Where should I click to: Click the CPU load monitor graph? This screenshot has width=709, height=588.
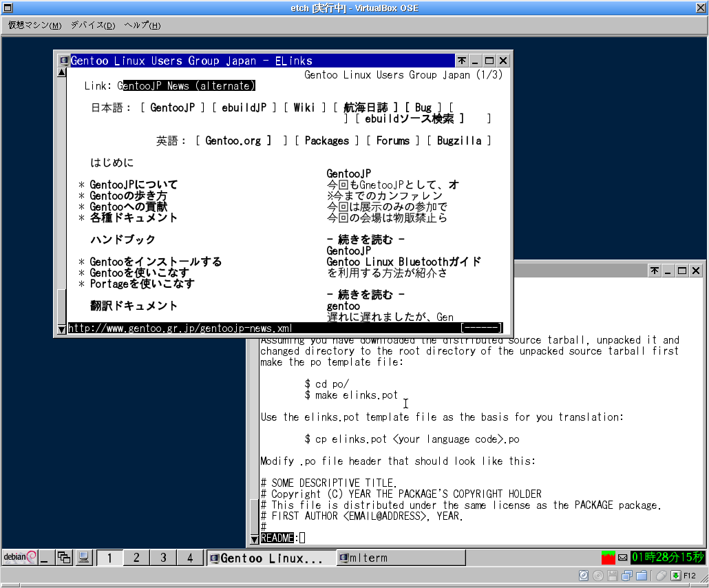coord(608,558)
